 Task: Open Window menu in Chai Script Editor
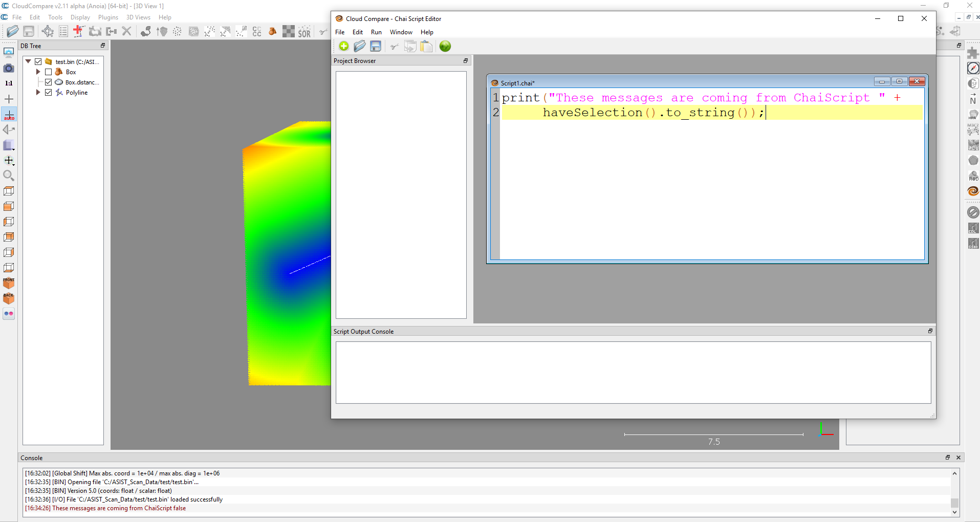click(401, 32)
